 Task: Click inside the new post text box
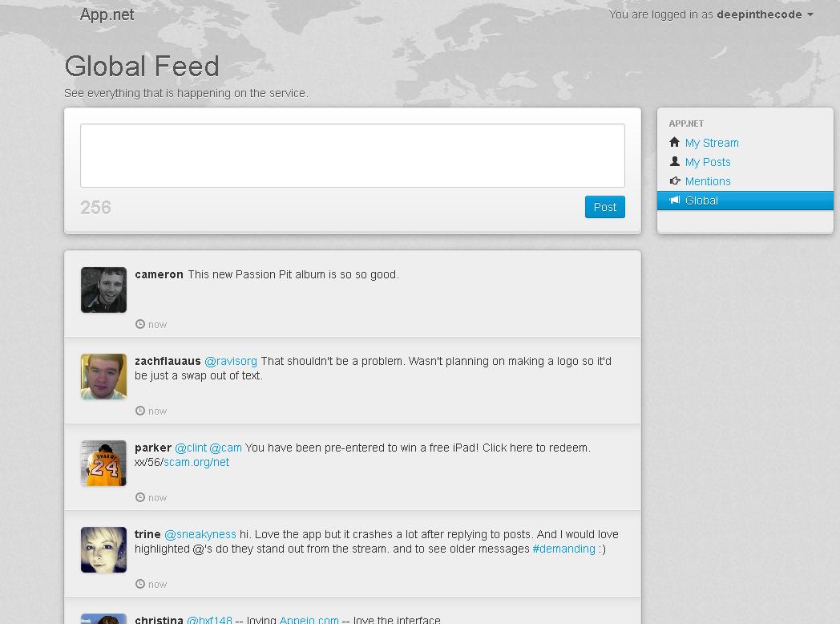click(353, 156)
